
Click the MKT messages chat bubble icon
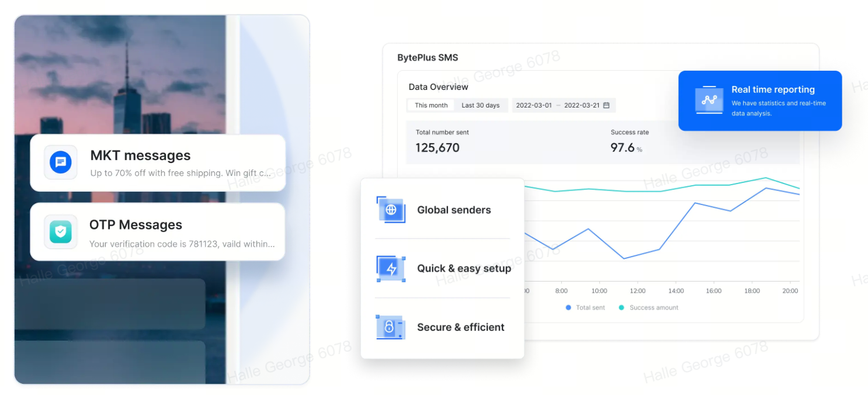point(61,162)
